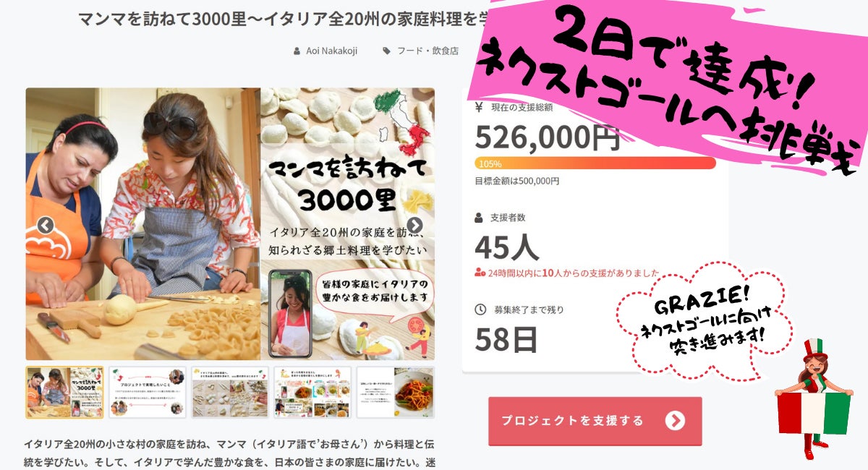Open the Aoi Nakakoji author profile
Screen dimensions: 868x470
[x=331, y=51]
